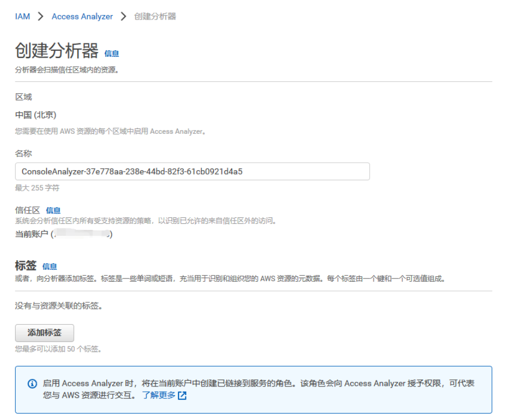This screenshot has height=420, width=532.
Task: Open the 了解更多 link
Action: point(159,395)
